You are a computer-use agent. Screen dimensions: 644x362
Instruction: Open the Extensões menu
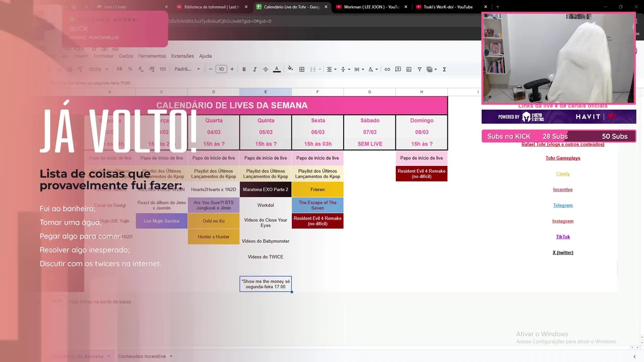tap(182, 56)
